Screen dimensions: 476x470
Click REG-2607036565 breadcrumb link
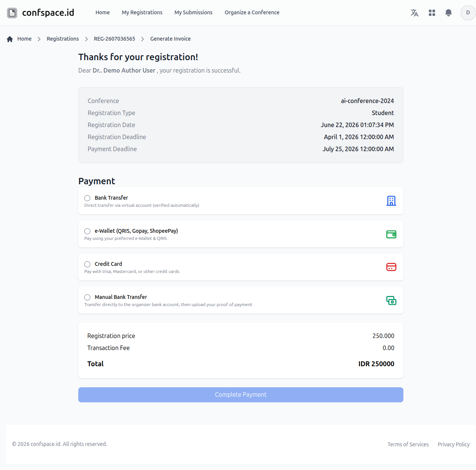pyautogui.click(x=114, y=39)
